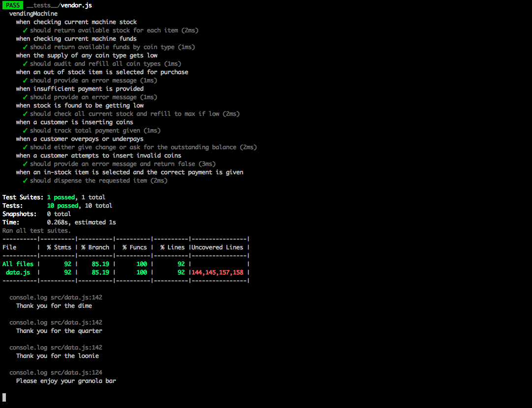Click checkmark beside 'error message and return false'
This screenshot has width=532, height=408.
pyautogui.click(x=25, y=164)
